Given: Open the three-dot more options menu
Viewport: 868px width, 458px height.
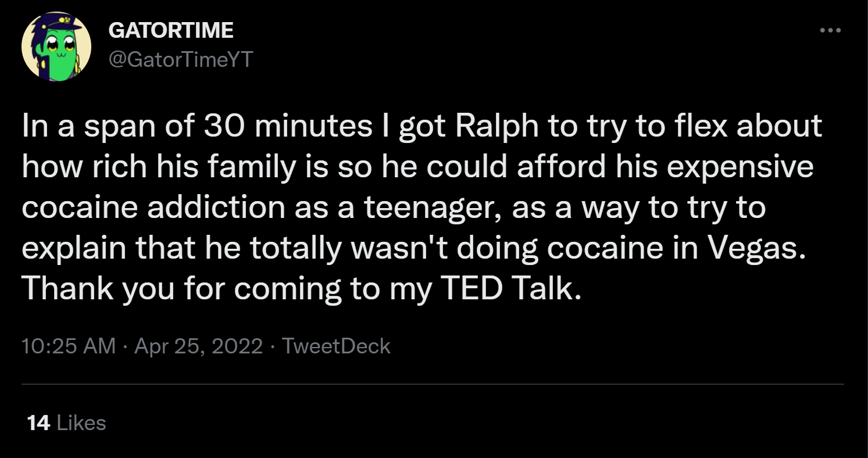Looking at the screenshot, I should click(x=830, y=30).
